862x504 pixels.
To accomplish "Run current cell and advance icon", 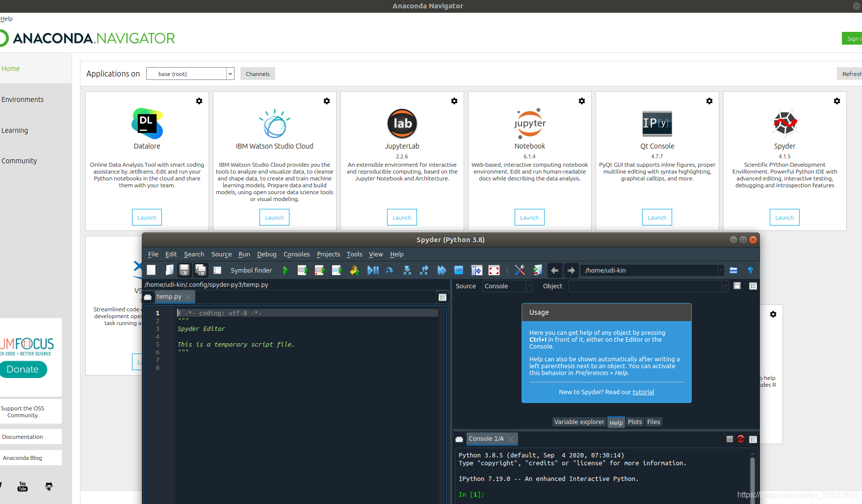I will [320, 270].
